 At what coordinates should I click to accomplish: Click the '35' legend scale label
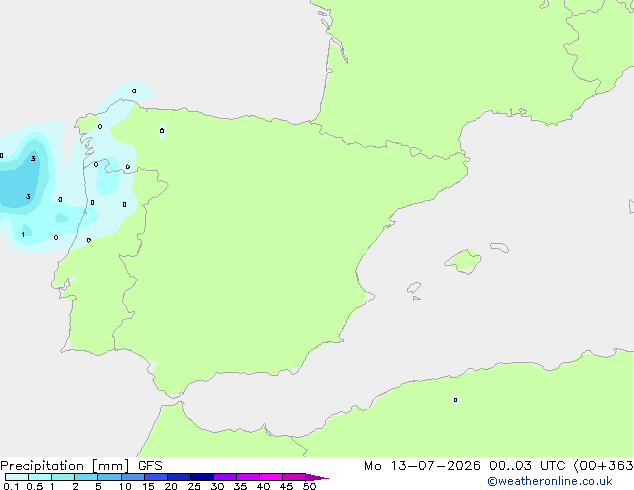tap(240, 486)
